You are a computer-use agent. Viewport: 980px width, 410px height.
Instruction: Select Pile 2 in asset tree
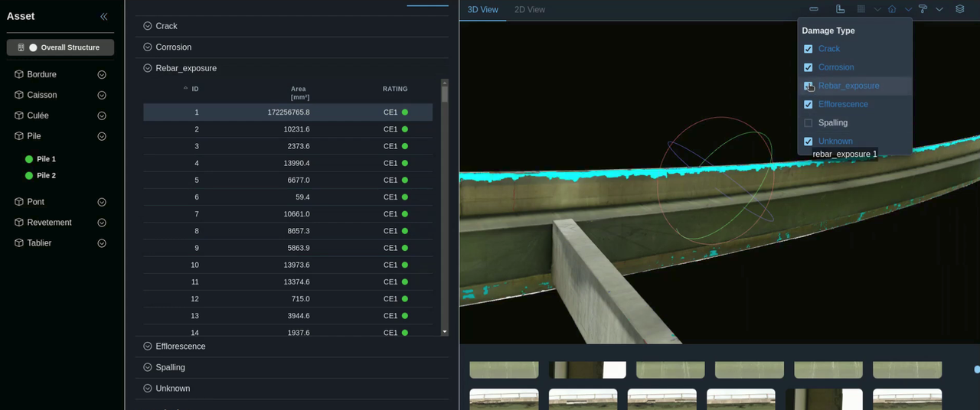pos(46,176)
